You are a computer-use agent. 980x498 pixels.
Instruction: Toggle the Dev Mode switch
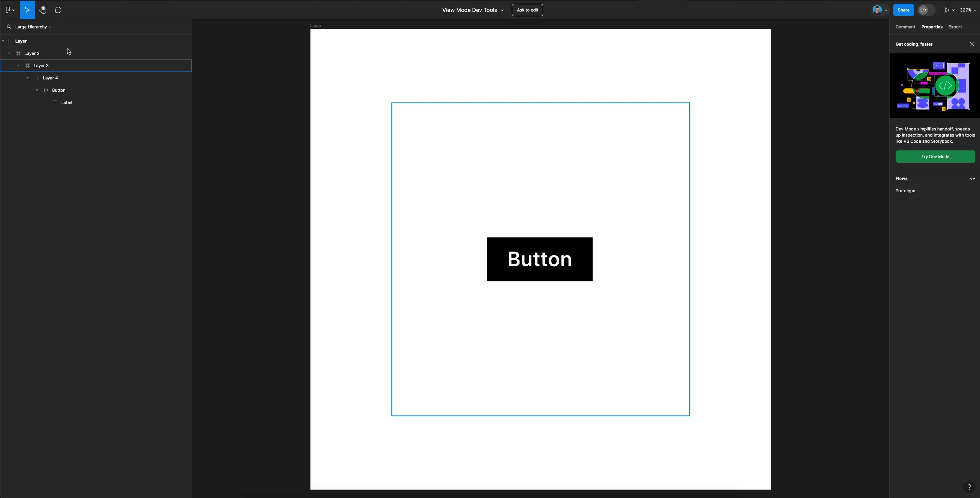pyautogui.click(x=926, y=10)
